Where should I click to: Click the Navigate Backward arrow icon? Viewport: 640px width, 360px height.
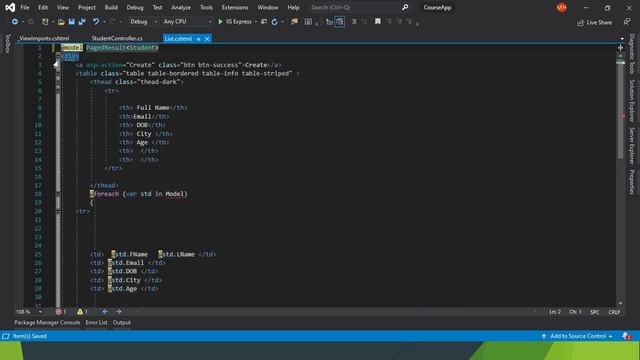point(15,22)
